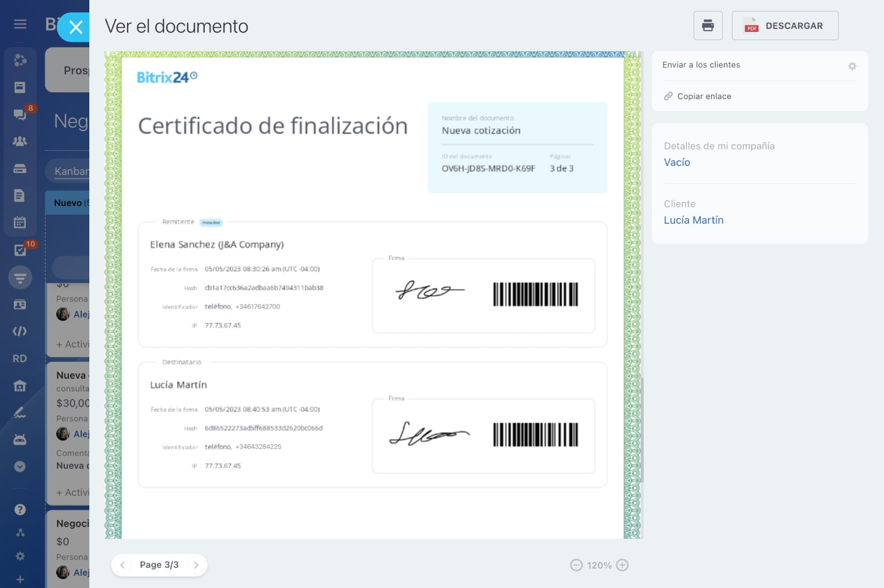
Task: Open the calendar in the sidebar
Action: click(20, 222)
